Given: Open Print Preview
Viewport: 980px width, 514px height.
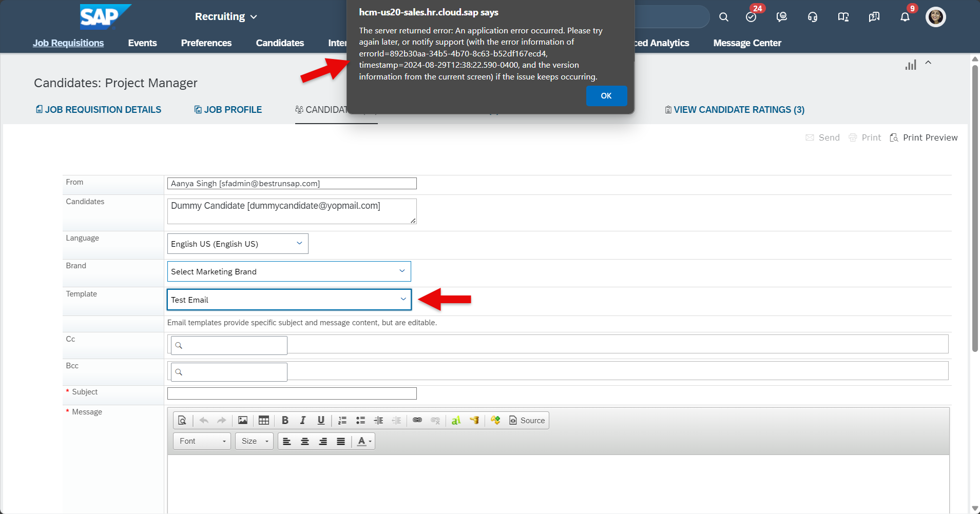Looking at the screenshot, I should 924,137.
